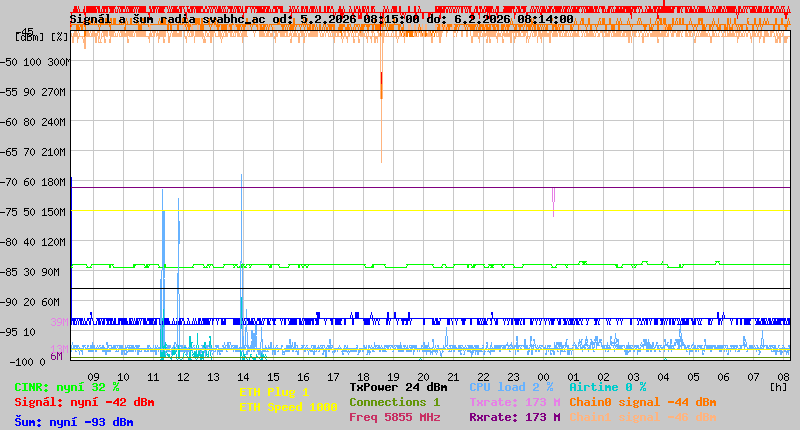Click the red "Signál: nyní -42 dBm" legend
The image size is (800, 430).
pyautogui.click(x=84, y=402)
